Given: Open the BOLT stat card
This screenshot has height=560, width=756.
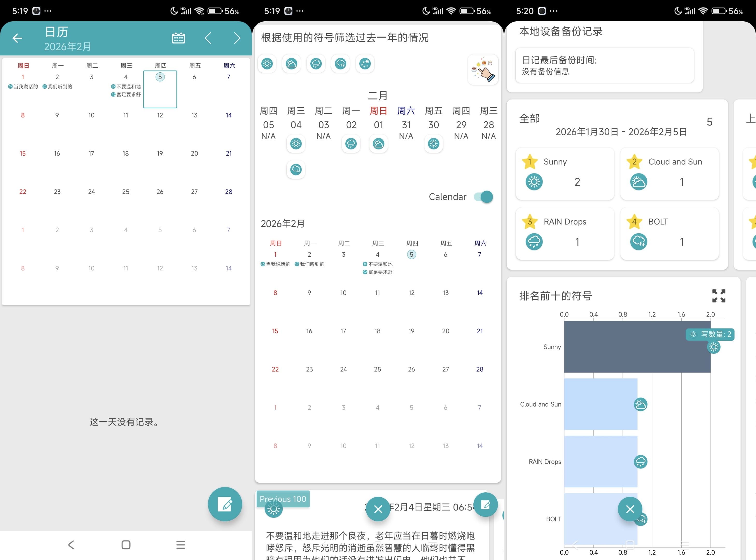Looking at the screenshot, I should (669, 233).
